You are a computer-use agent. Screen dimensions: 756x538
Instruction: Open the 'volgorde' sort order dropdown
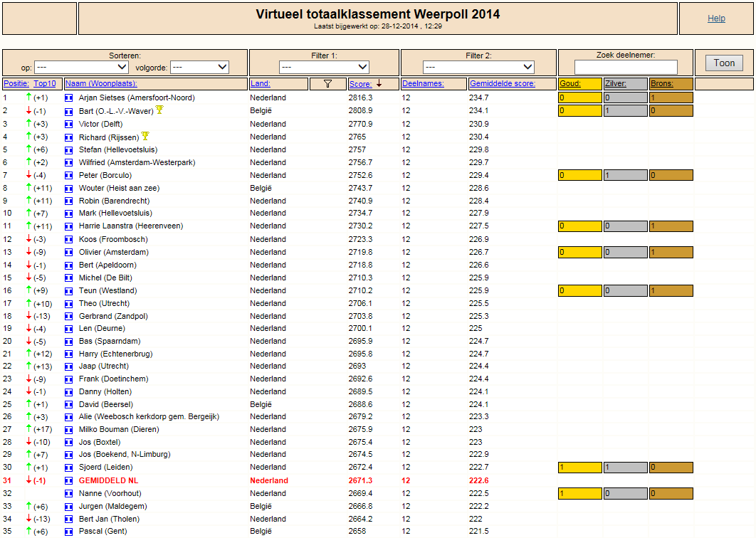pyautogui.click(x=199, y=67)
